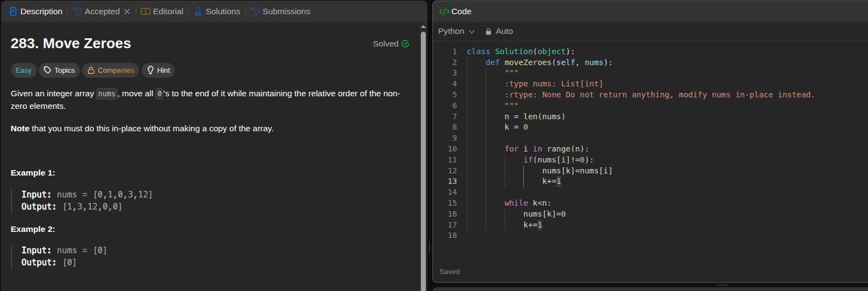Click the lock icon beside Auto

coord(488,32)
